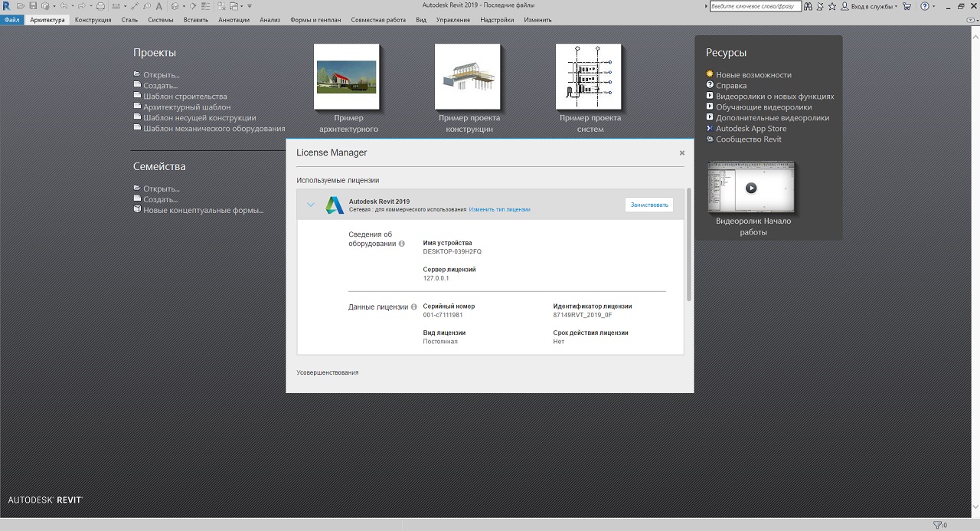Click the Save disk icon in toolbar

[33, 6]
